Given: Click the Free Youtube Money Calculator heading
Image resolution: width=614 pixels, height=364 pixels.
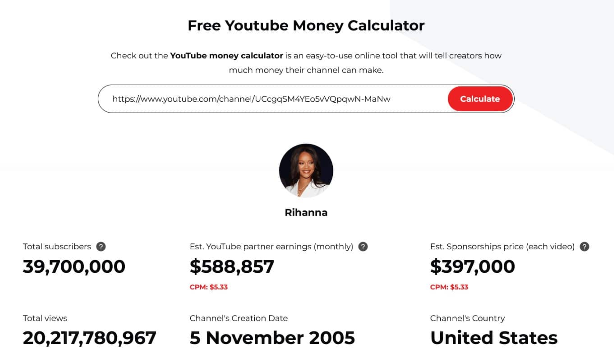Looking at the screenshot, I should pos(306,25).
